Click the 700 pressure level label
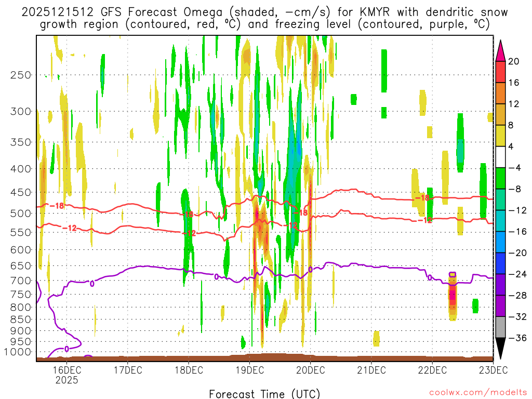This screenshot has width=532, height=399. (21, 281)
